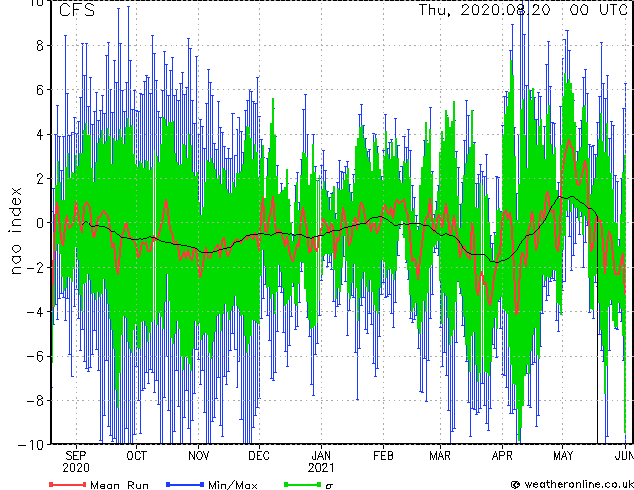Select the APR month axis label
The width and height of the screenshot is (634, 490).
coord(502,454)
